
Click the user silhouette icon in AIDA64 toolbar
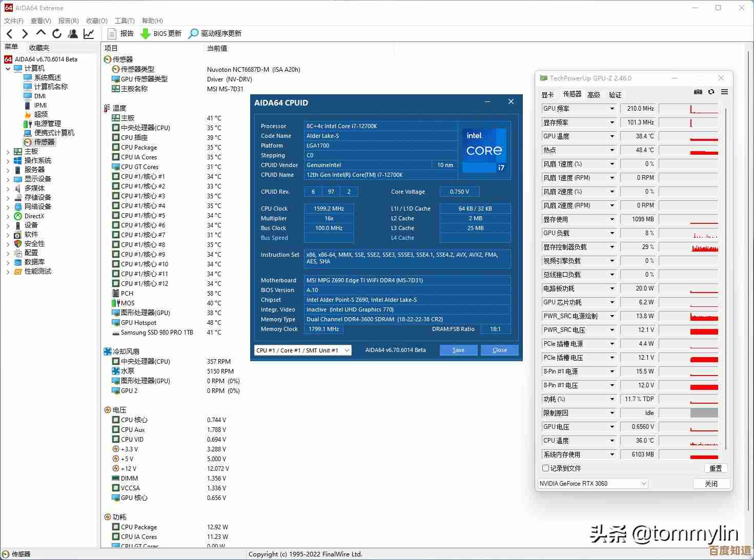(73, 34)
